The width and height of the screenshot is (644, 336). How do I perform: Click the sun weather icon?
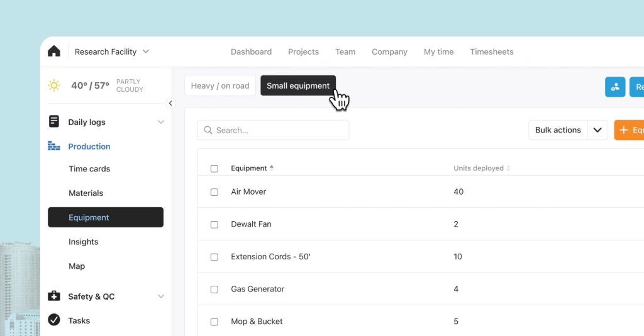pos(55,85)
